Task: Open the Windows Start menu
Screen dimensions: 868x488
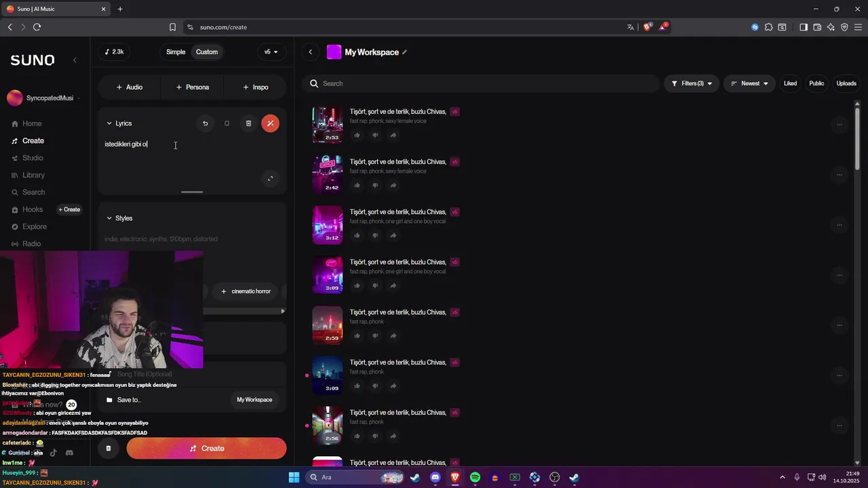Action: pos(294,477)
